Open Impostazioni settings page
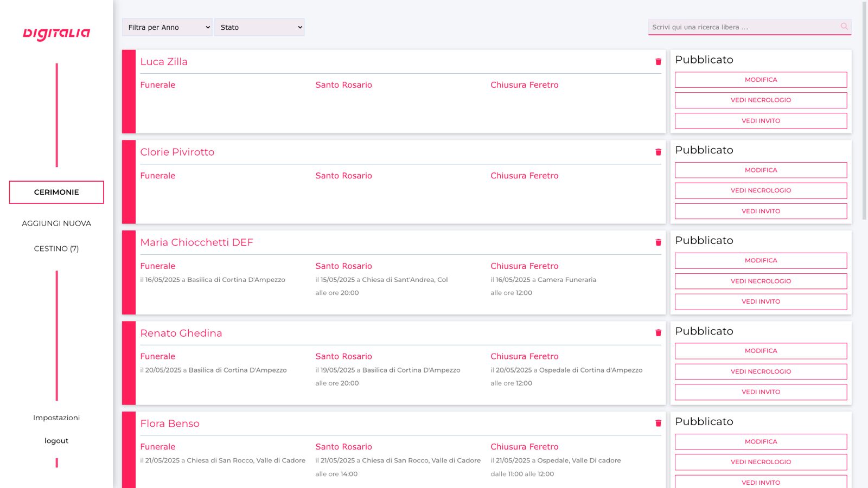The height and width of the screenshot is (488, 868). (56, 418)
